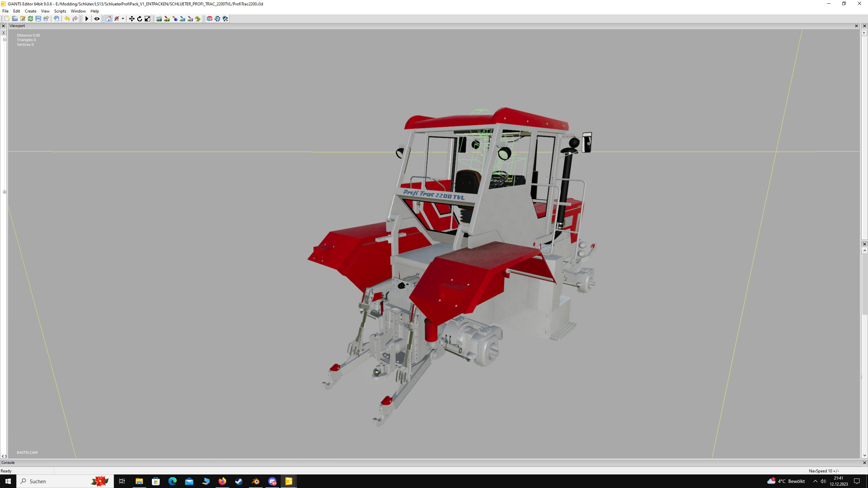The image size is (868, 488).
Task: Select the Translate move tool
Action: (x=132, y=19)
